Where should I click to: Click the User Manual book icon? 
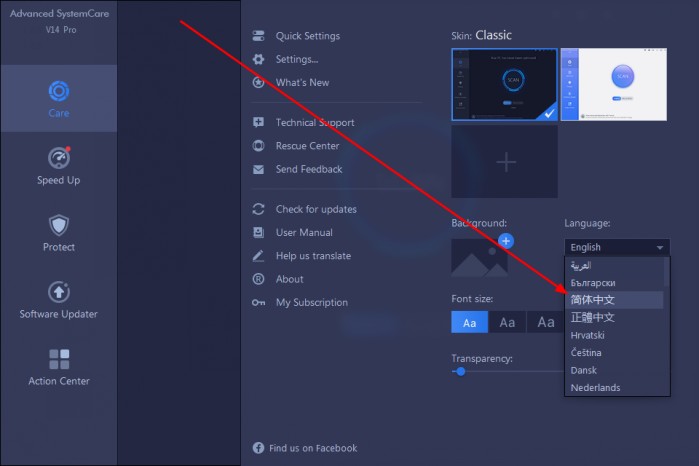[x=259, y=232]
